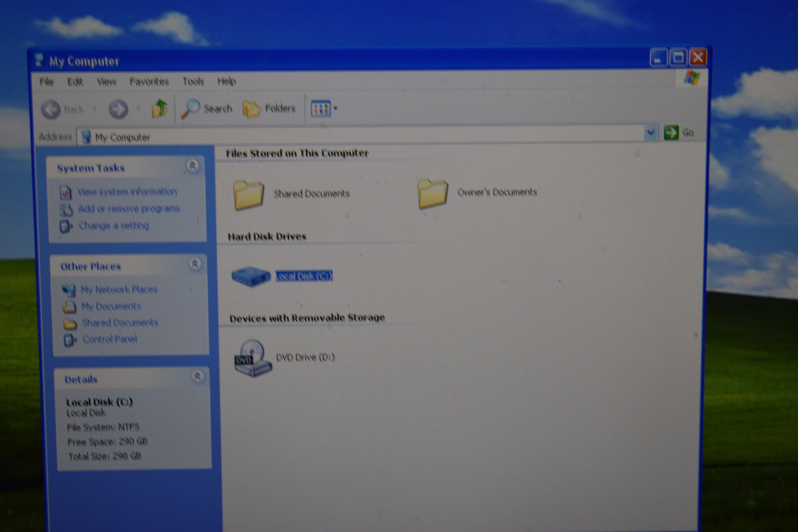
Task: Click the Shared Documents sidebar folder icon
Action: tap(70, 324)
